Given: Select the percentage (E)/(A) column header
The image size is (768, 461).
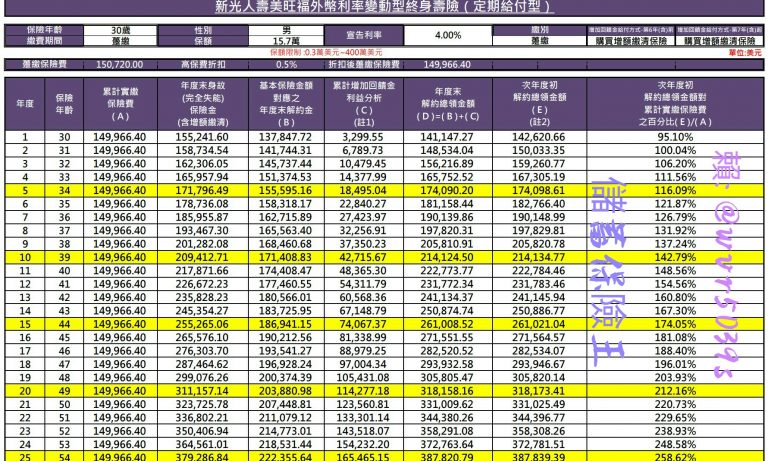Looking at the screenshot, I should click(675, 103).
